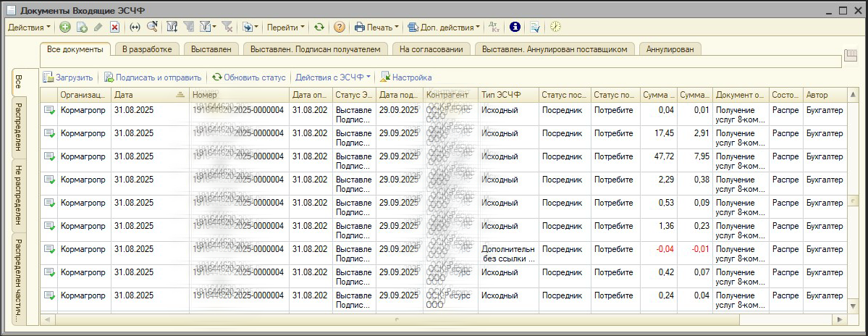
Task: Open the Печать dropdown menu
Action: point(376,28)
